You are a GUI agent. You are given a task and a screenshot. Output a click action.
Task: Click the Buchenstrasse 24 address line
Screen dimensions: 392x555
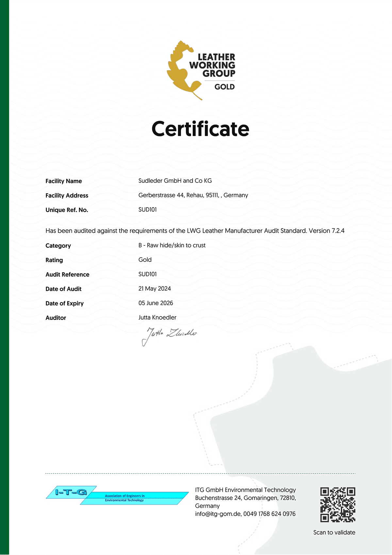click(245, 498)
